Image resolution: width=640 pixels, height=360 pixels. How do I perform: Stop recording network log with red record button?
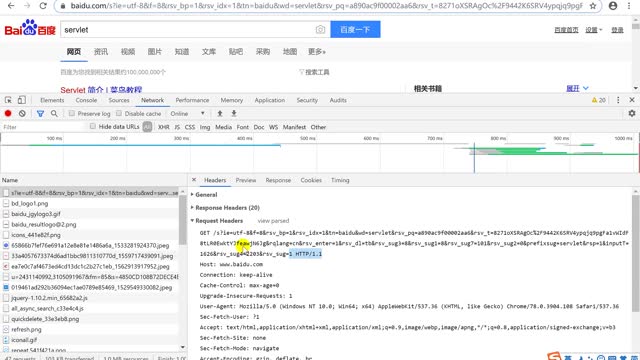8,113
